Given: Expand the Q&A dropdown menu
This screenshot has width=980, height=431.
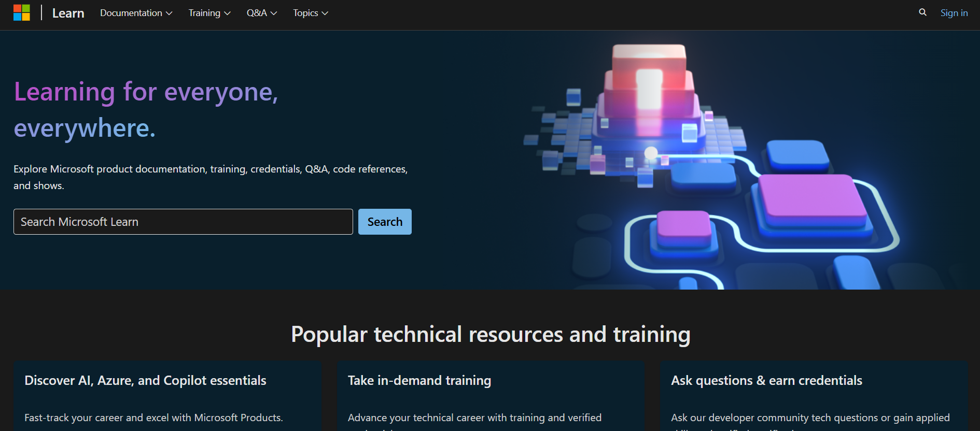Looking at the screenshot, I should (262, 13).
